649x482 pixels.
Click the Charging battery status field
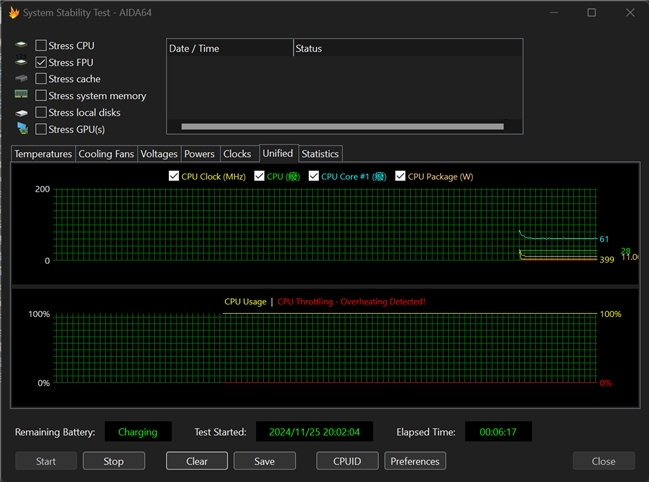138,432
